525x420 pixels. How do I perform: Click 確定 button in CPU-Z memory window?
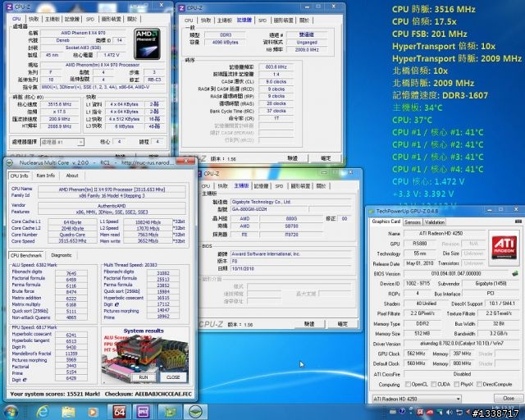coord(326,158)
